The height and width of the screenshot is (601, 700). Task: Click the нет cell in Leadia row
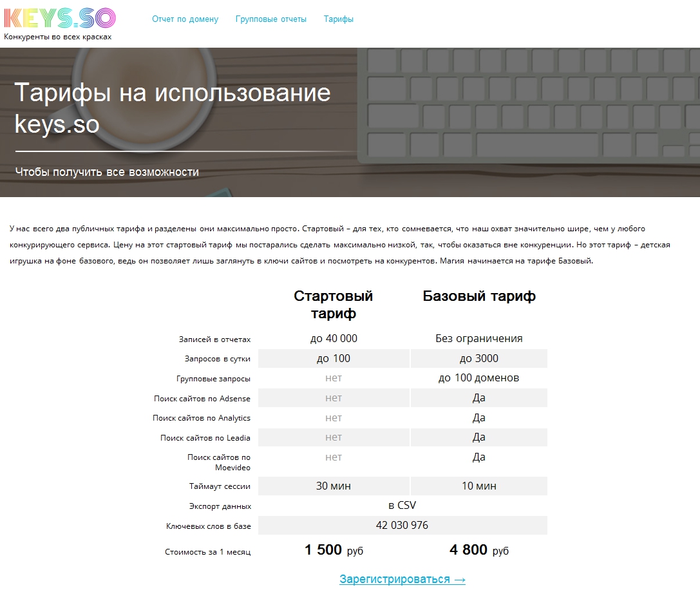(x=334, y=437)
